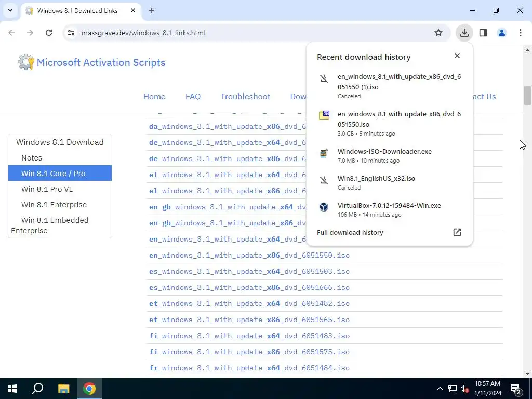
Task: Open Windows 8.1 Download sidebar heading
Action: (60, 142)
